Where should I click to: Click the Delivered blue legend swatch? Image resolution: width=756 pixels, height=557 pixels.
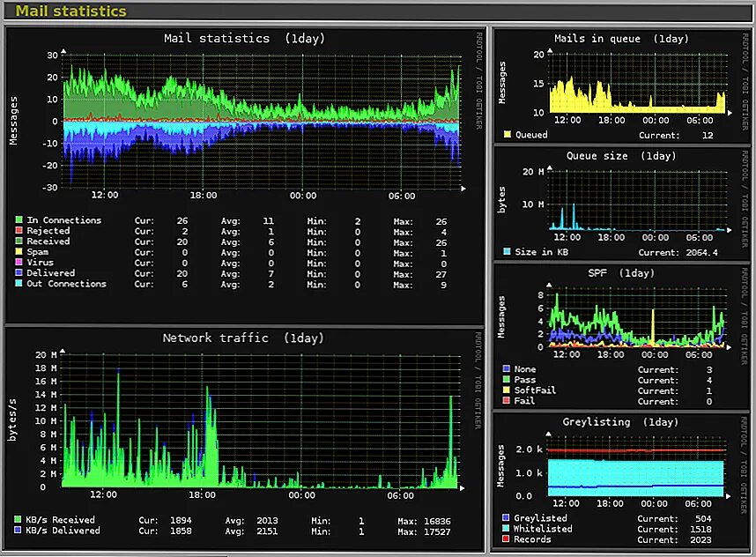click(19, 273)
